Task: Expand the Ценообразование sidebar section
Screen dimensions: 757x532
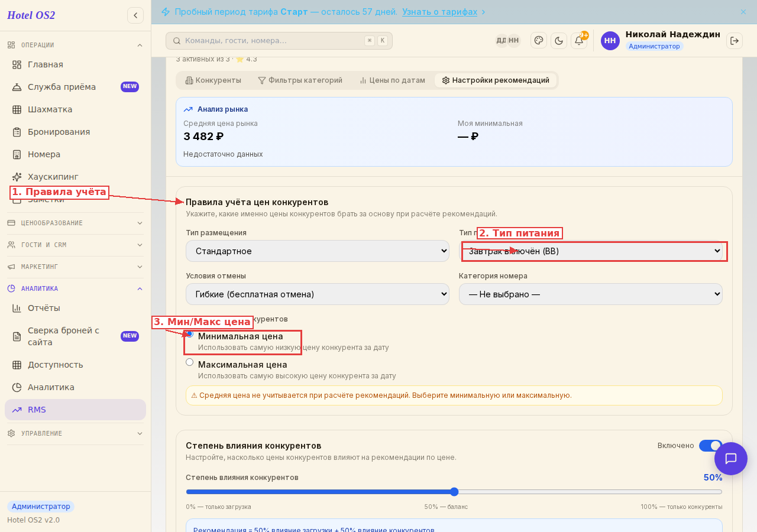Action: (x=75, y=223)
